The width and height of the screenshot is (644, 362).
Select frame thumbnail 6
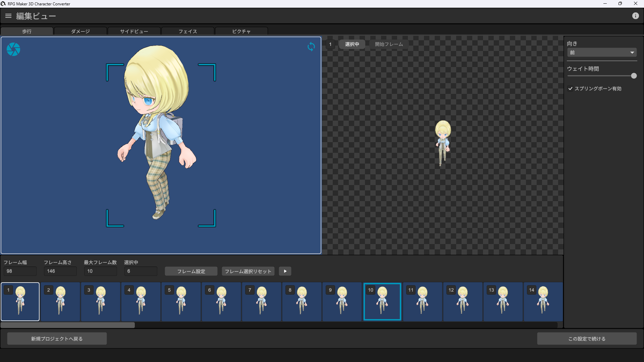click(x=221, y=302)
